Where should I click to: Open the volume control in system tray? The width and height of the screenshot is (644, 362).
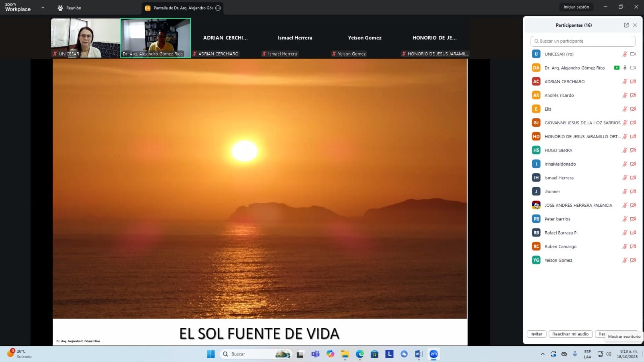click(x=609, y=354)
